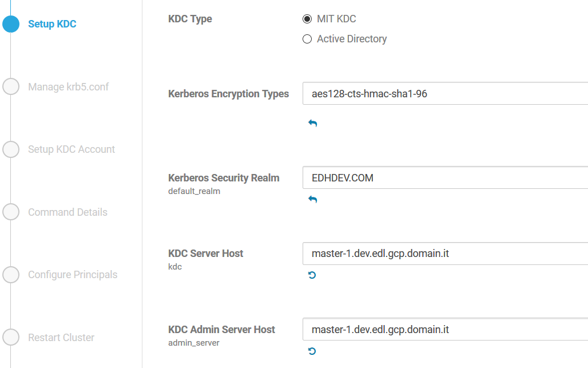Click the Setup KDC Account step circle

pos(11,149)
